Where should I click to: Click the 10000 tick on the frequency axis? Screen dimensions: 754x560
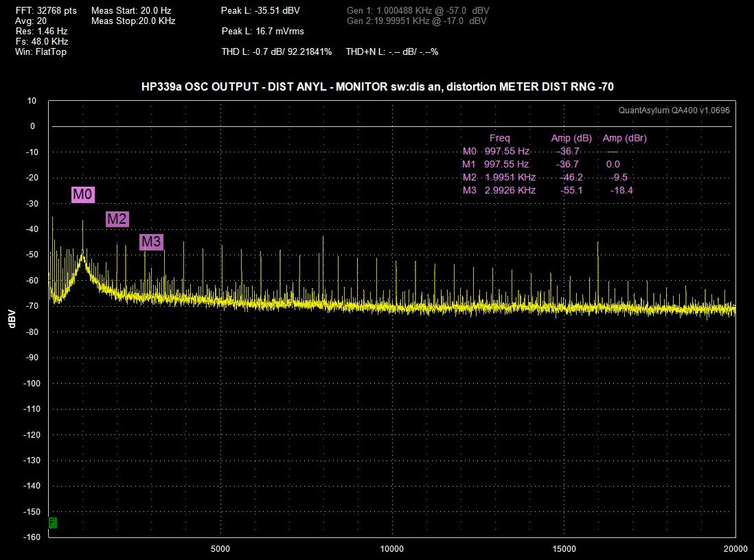(392, 549)
